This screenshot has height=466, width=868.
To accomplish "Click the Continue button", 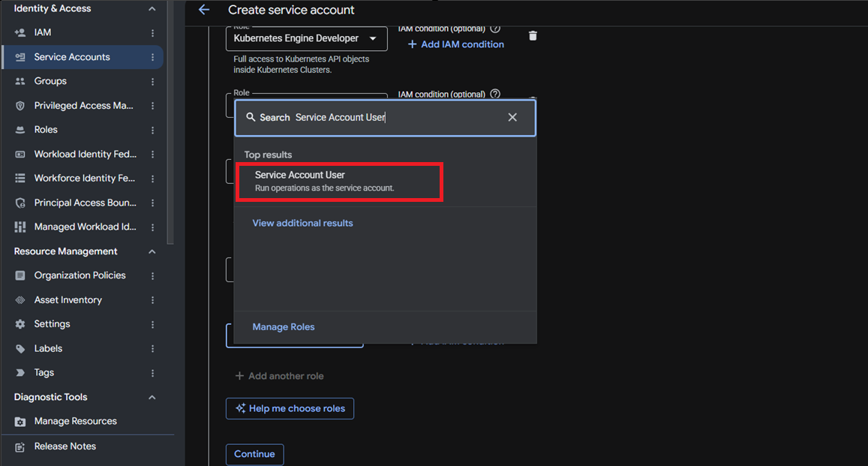I will [x=254, y=455].
